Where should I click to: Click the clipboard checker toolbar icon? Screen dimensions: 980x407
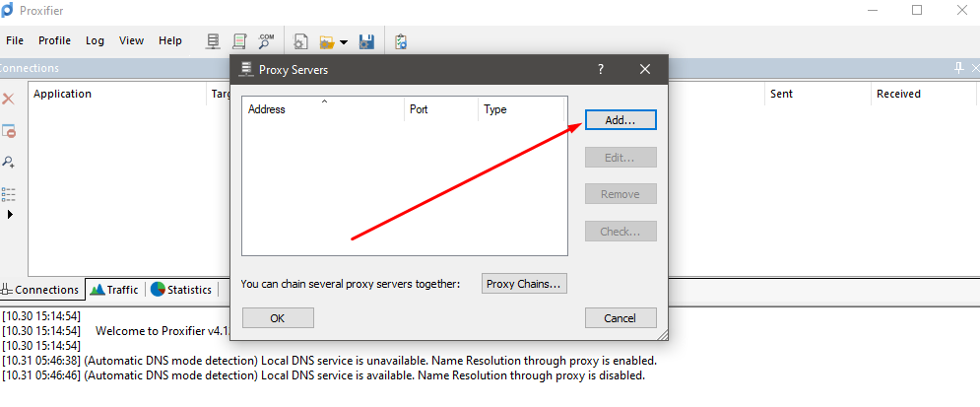pos(401,41)
